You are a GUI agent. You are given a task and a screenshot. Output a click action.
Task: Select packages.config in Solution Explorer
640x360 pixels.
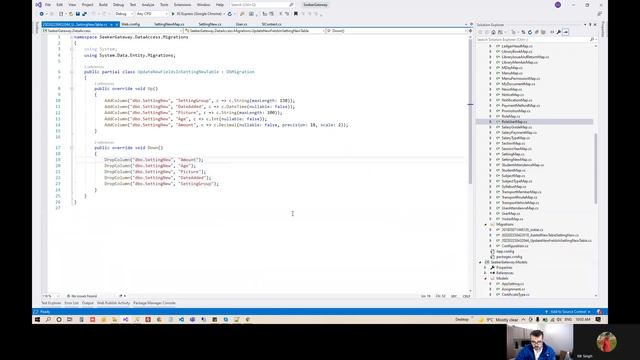coord(509,257)
